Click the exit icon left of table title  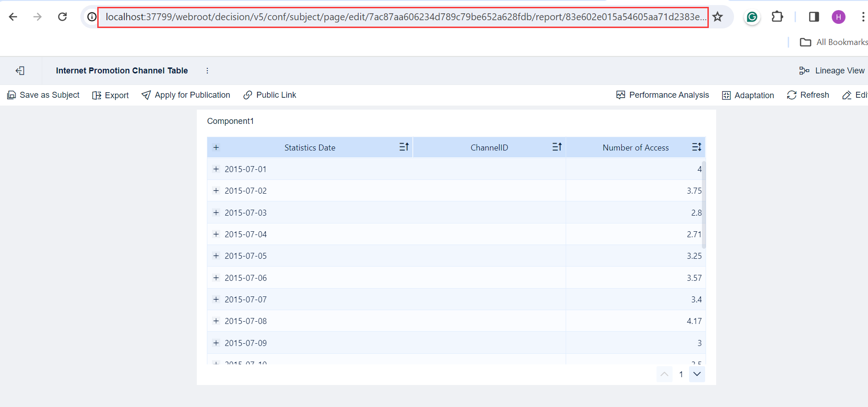pyautogui.click(x=20, y=71)
